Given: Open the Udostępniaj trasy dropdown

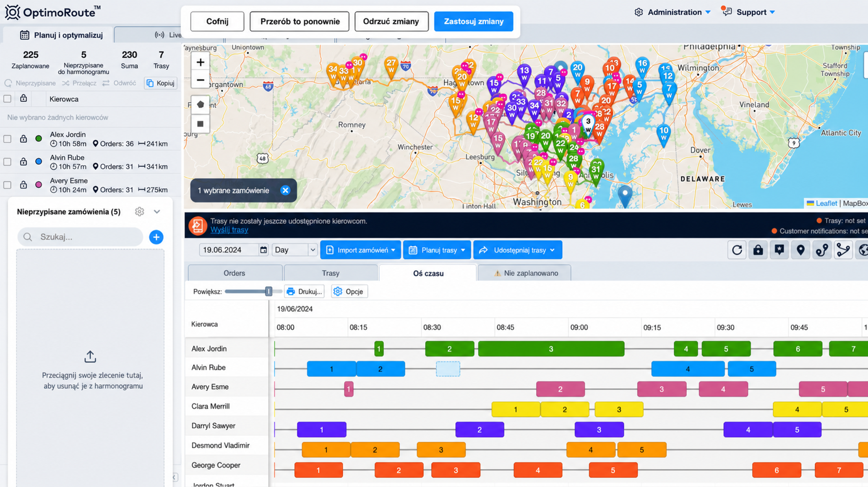Looking at the screenshot, I should (x=518, y=250).
